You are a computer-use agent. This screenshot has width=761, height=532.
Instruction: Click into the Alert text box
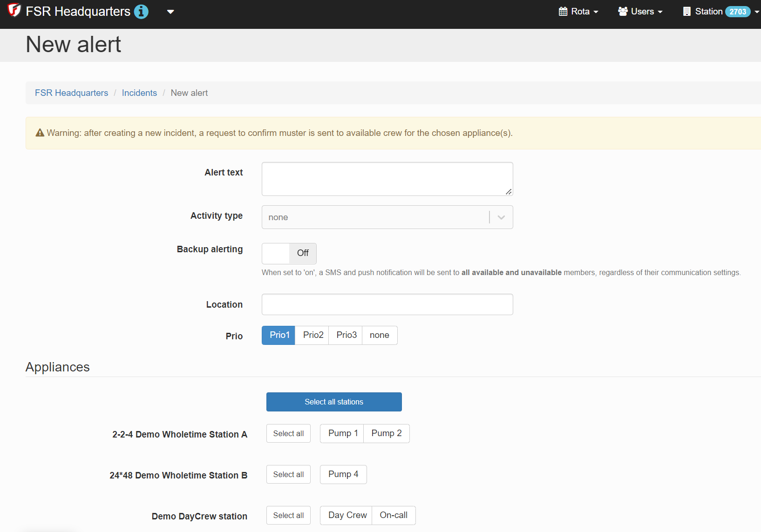coord(387,179)
